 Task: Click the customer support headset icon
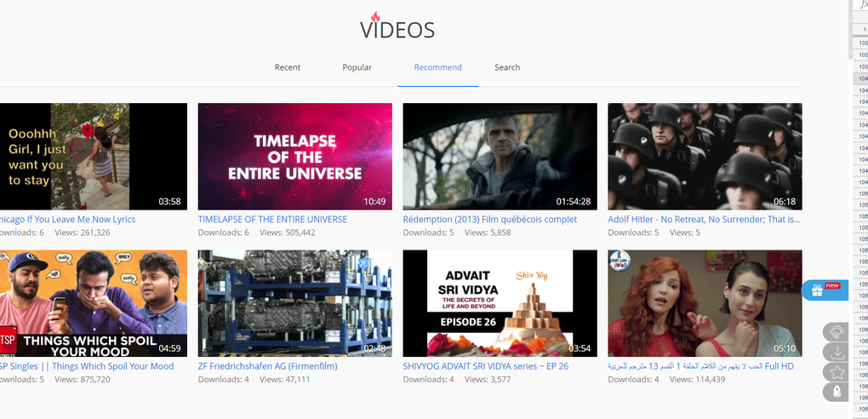click(x=836, y=332)
